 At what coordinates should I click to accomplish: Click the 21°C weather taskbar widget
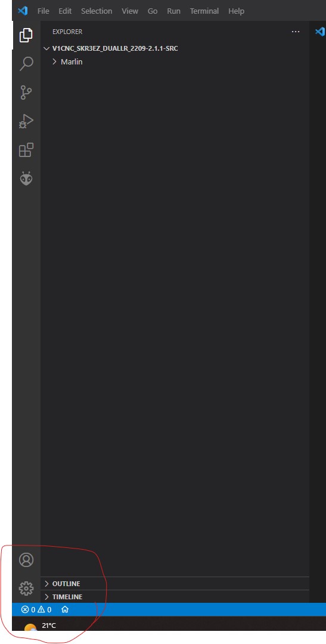pyautogui.click(x=40, y=626)
